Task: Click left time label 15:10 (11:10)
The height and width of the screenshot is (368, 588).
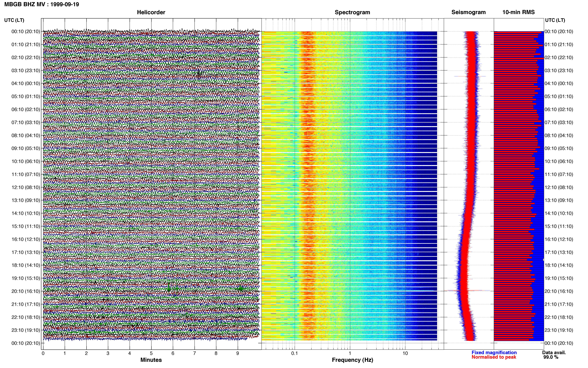Action: (26, 226)
